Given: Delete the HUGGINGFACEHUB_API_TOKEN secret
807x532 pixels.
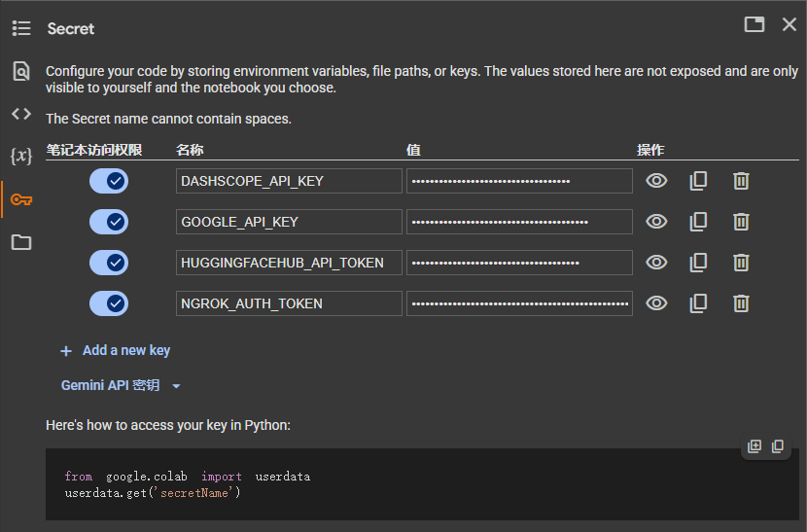Looking at the screenshot, I should 741,263.
